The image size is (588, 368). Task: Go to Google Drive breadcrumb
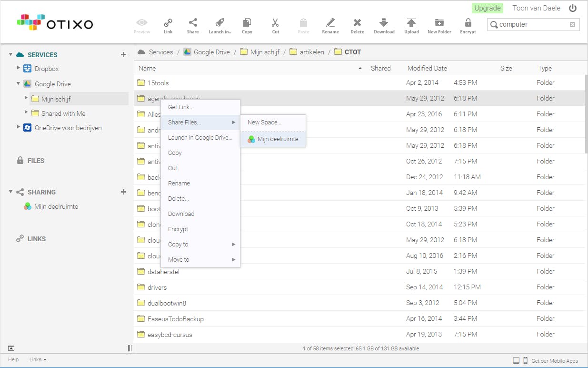pos(207,52)
